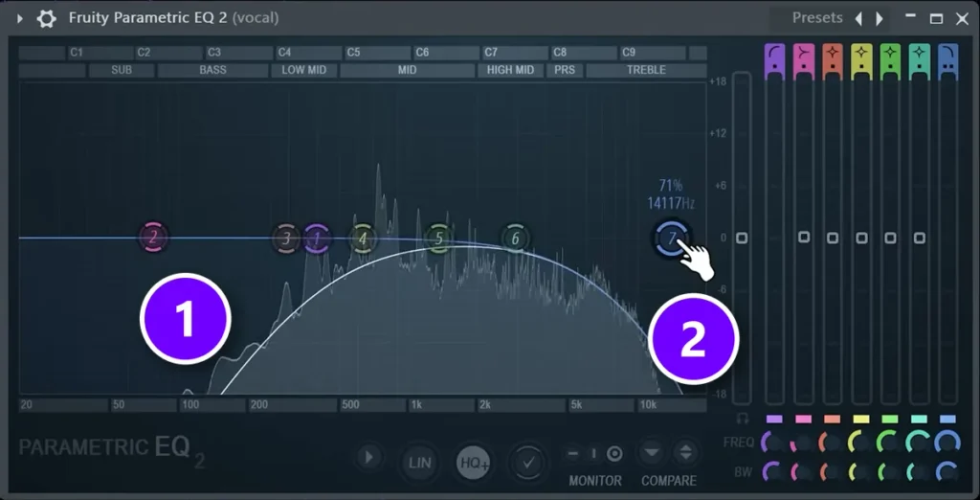This screenshot has height=500, width=980.
Task: Click the pink band 2 BW knob
Action: pyautogui.click(x=802, y=471)
